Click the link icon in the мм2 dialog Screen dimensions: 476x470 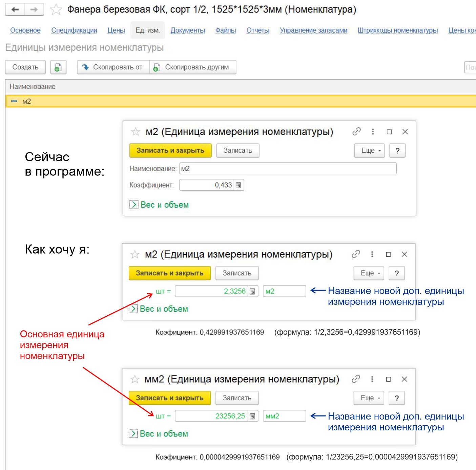(x=356, y=379)
